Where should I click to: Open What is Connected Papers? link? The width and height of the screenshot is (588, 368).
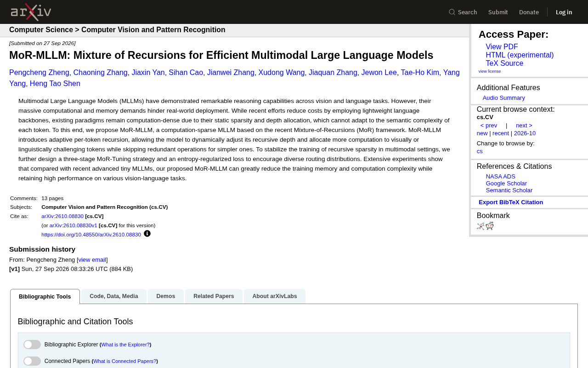[x=125, y=361]
